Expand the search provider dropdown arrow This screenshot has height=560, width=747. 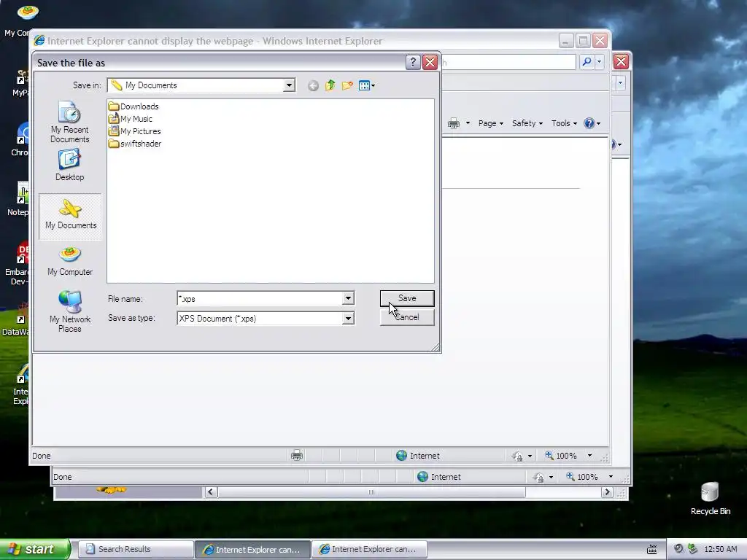pos(600,61)
